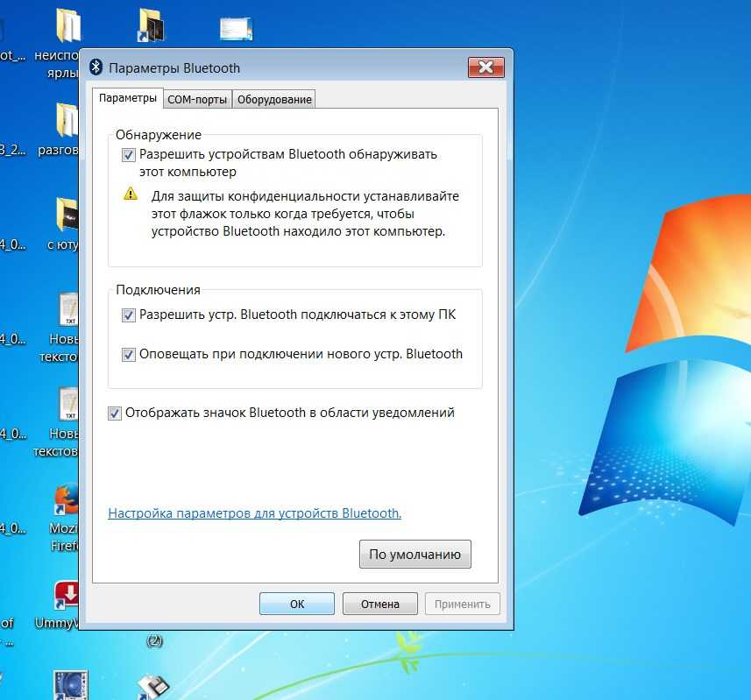The image size is (751, 700).
Task: Select the 'неиспо… ярлы' folder on the desktop
Action: tap(68, 25)
